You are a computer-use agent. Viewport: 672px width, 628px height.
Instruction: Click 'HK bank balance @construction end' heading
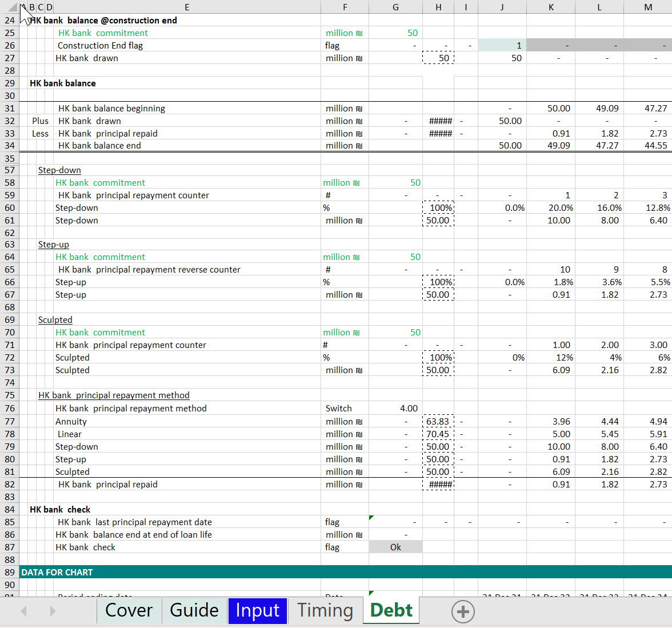(103, 20)
